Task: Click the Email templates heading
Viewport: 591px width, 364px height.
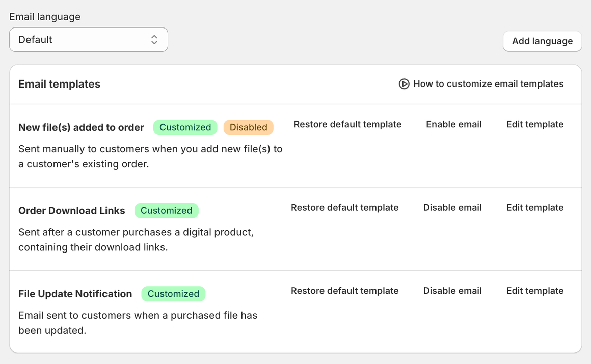Action: pyautogui.click(x=59, y=84)
